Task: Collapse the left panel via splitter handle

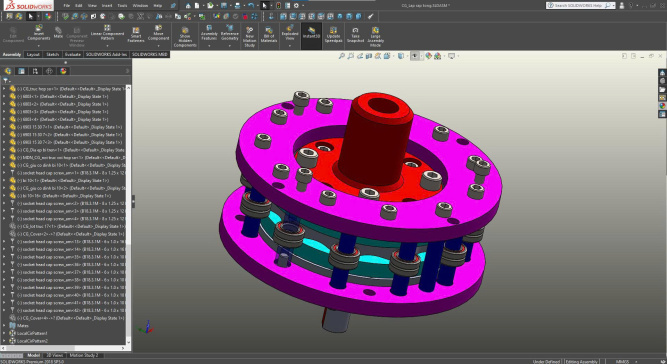Action: tap(133, 201)
